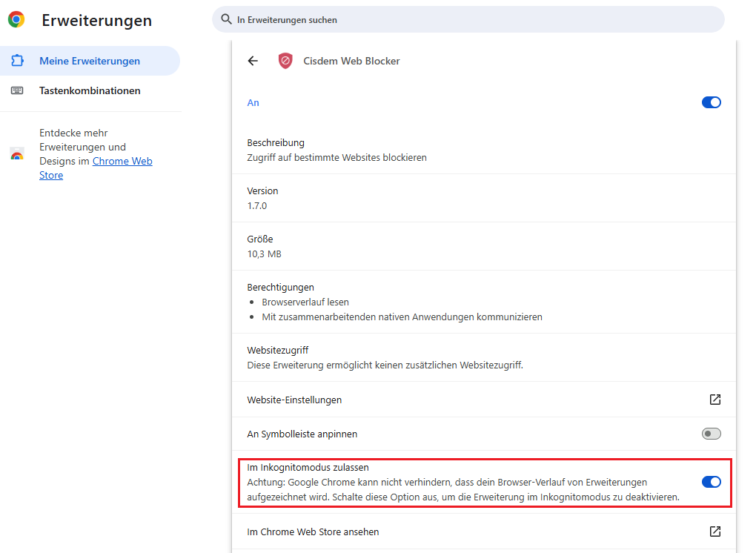Focus the In Erweiterungen suchen search field

474,20
